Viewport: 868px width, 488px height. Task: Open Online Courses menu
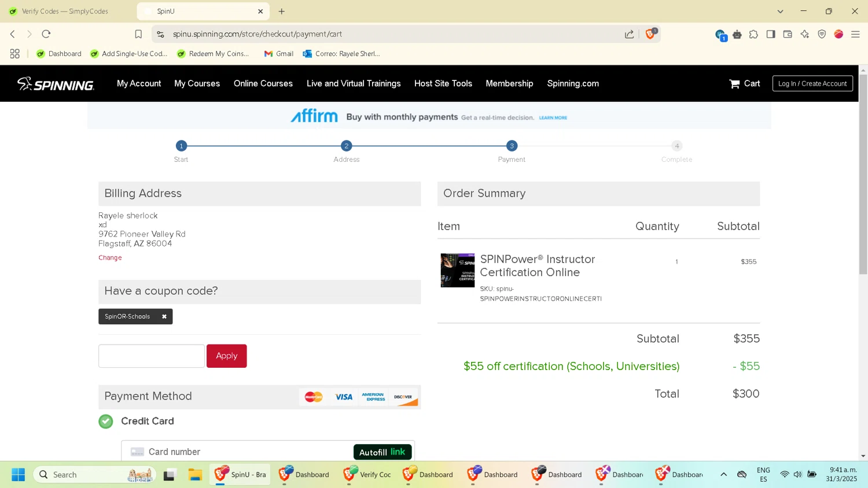[263, 83]
